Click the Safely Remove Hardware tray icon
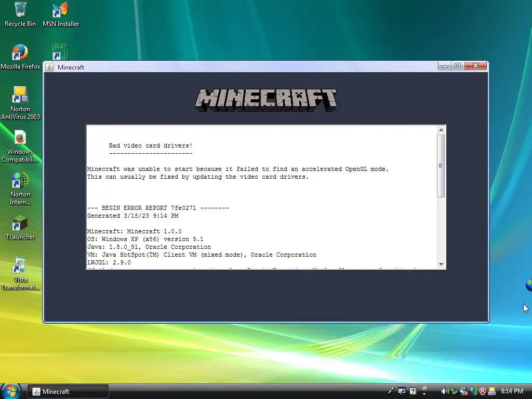Screen dimensions: 532x399 [x=454, y=391]
